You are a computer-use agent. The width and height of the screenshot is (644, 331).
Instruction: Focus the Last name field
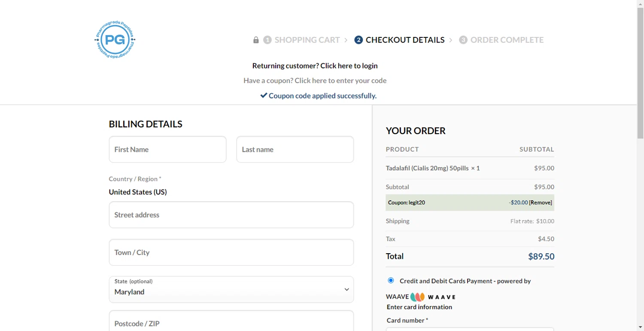click(x=295, y=150)
